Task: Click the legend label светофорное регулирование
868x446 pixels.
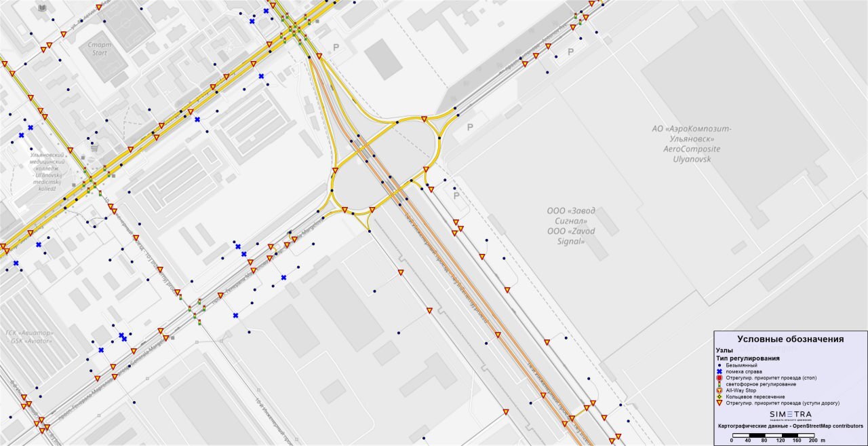Action: (761, 384)
